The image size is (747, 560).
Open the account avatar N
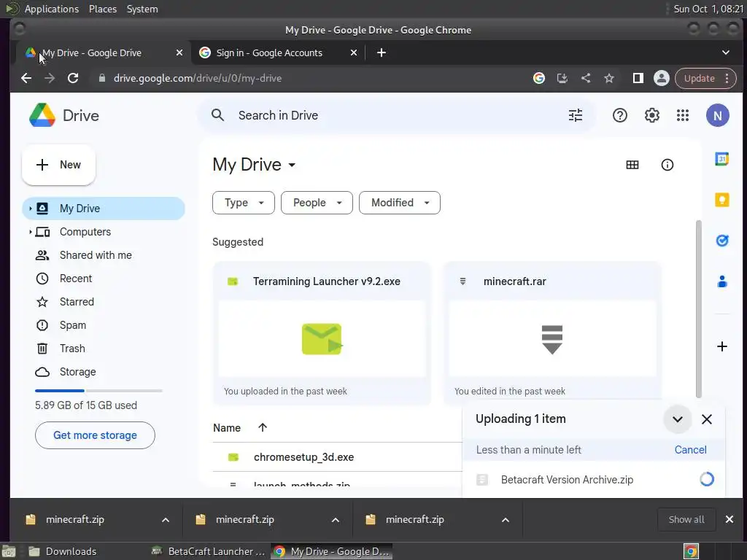(718, 115)
